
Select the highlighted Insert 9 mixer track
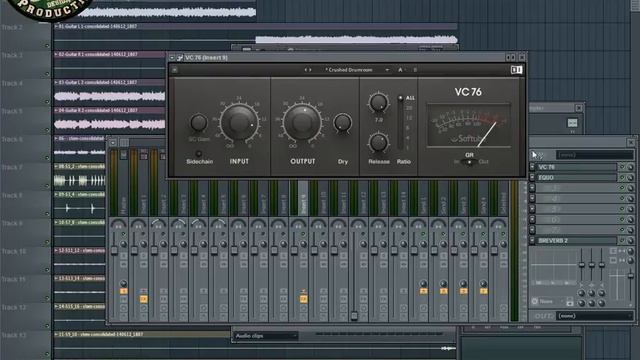click(303, 198)
